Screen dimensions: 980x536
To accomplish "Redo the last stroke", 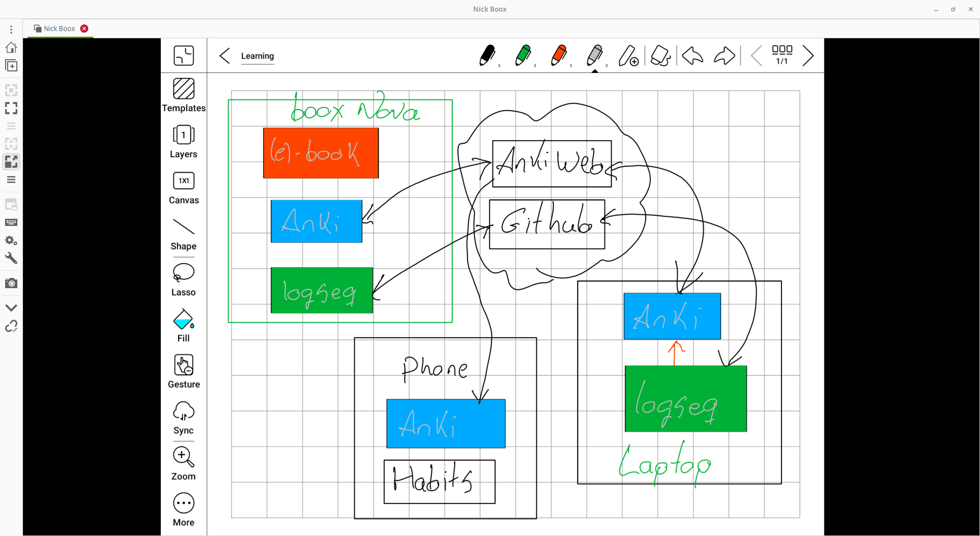I will [724, 56].
